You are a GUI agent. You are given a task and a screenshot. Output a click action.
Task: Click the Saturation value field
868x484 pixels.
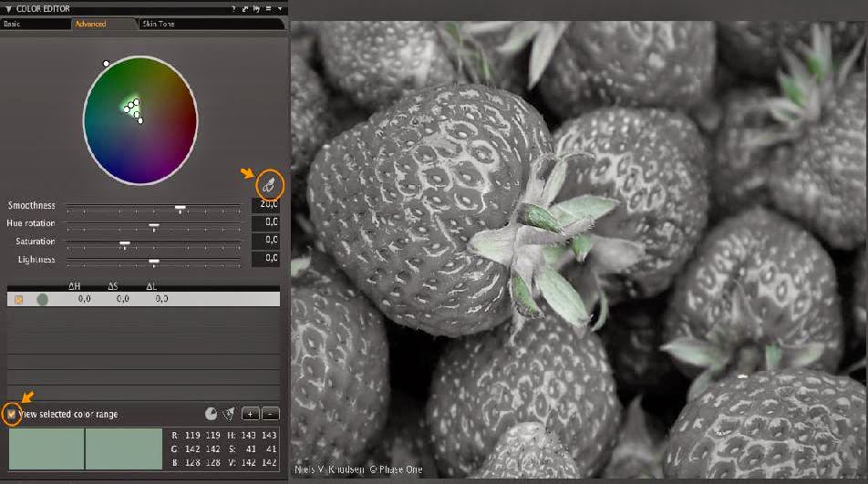pyautogui.click(x=265, y=240)
